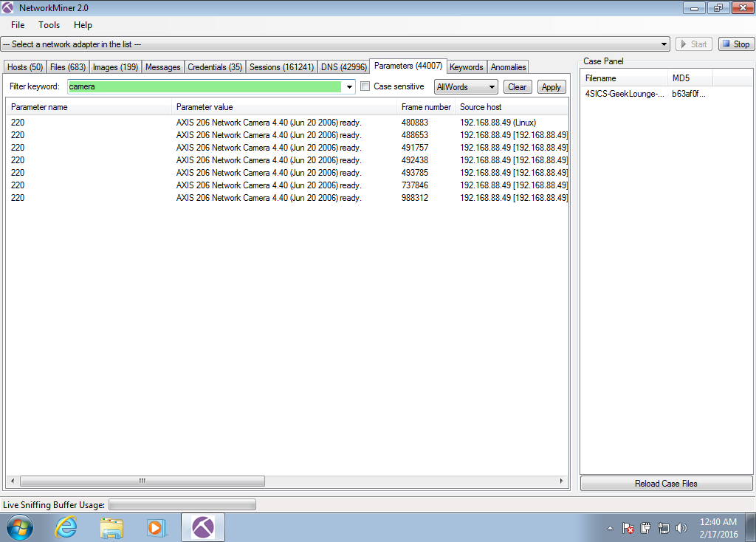Click the Reload Case Files button
756x542 pixels.
click(x=666, y=484)
